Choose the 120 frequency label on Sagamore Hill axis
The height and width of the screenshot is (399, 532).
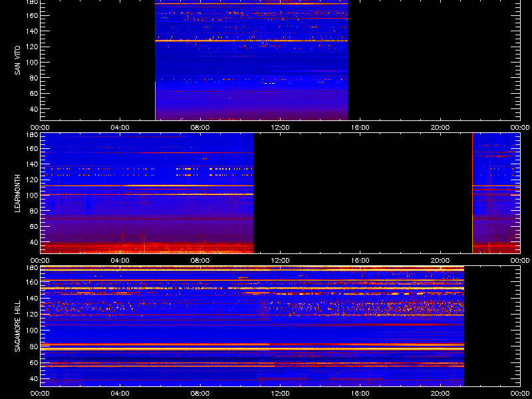tap(33, 315)
